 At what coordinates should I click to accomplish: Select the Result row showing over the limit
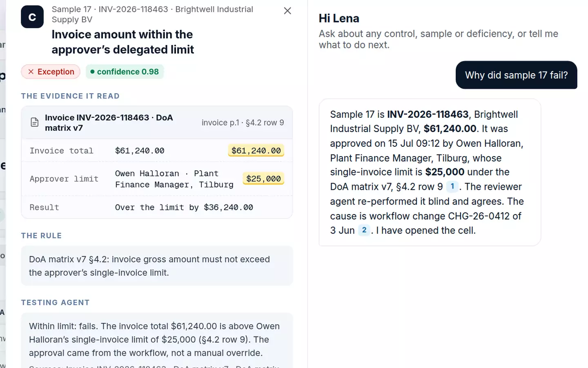click(x=157, y=207)
